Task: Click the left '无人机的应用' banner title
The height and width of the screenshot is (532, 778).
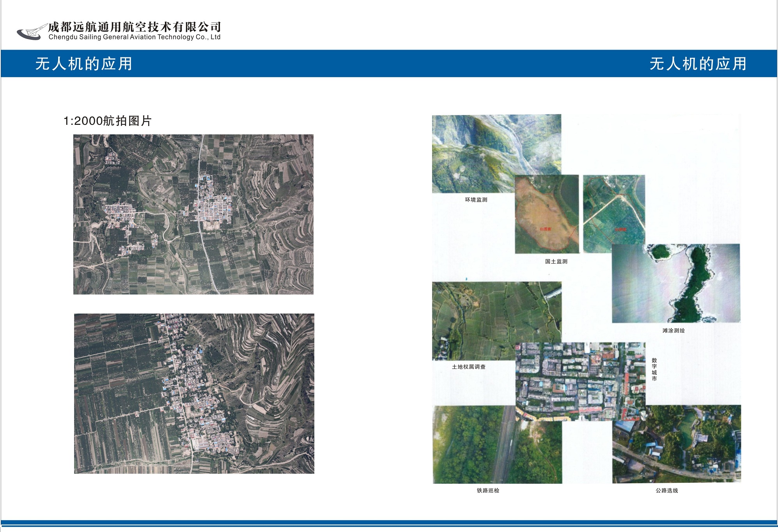Action: tap(84, 64)
